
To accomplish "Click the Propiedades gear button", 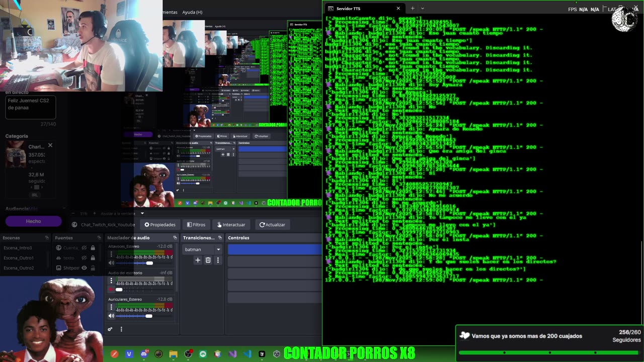I will pos(159,225).
